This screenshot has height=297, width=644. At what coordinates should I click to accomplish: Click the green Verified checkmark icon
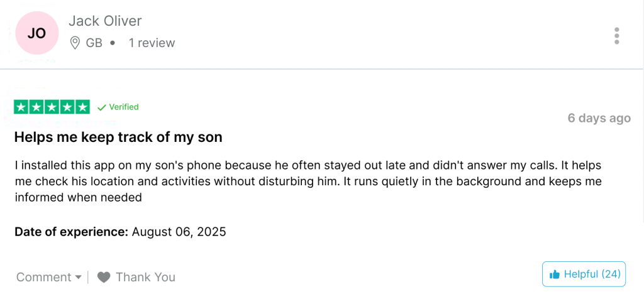point(101,107)
